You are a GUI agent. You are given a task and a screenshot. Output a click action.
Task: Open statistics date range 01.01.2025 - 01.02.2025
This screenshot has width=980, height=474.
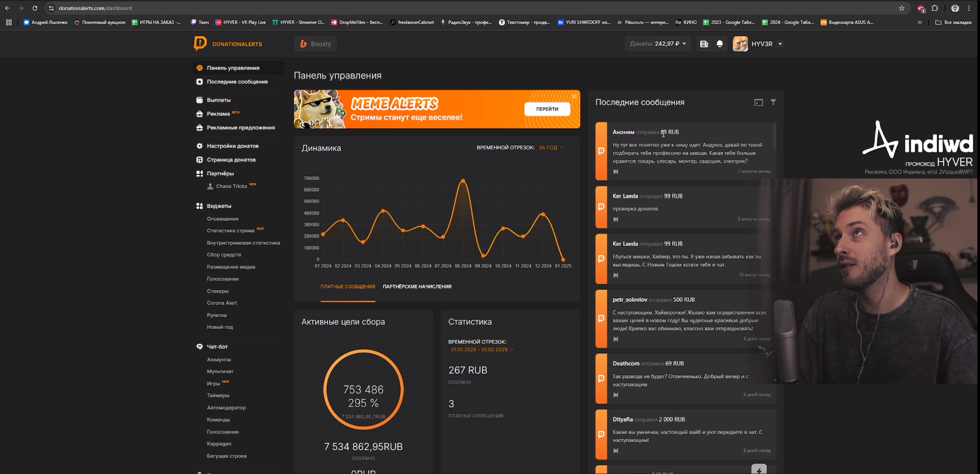(x=482, y=350)
